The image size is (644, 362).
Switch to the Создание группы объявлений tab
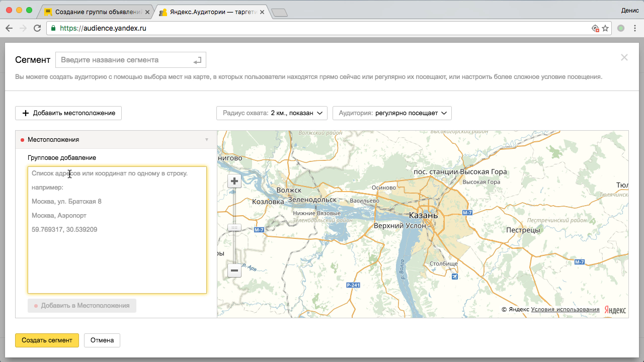coord(96,12)
